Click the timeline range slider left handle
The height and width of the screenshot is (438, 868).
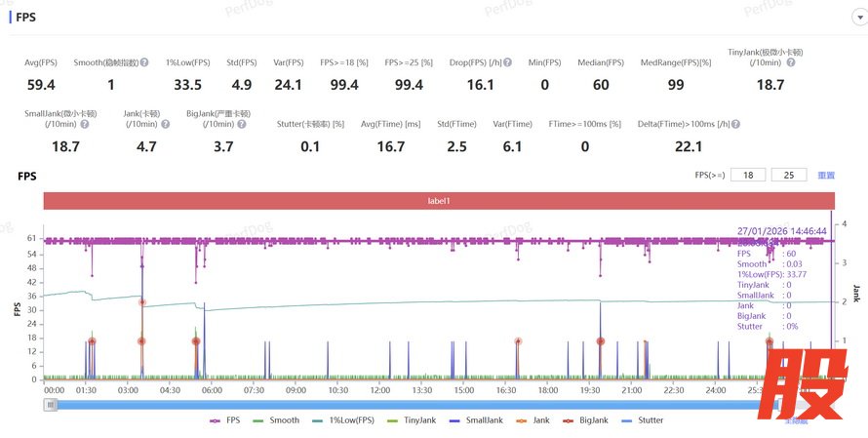pos(51,404)
